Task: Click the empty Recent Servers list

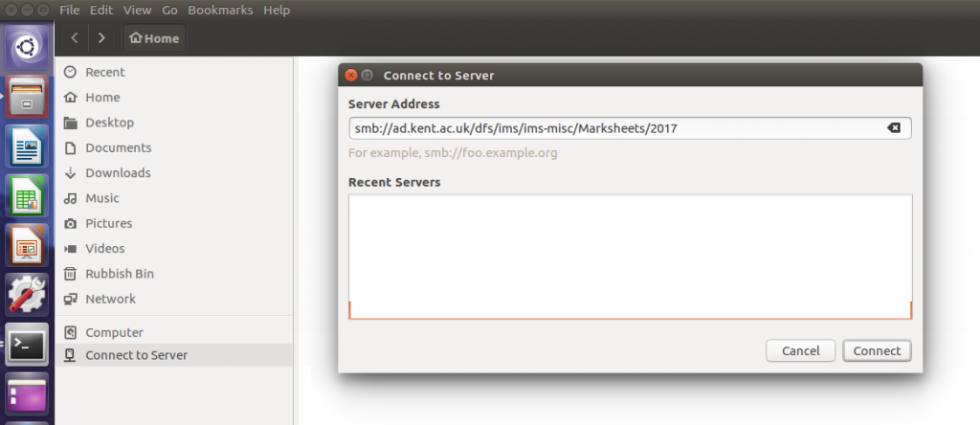Action: click(630, 254)
